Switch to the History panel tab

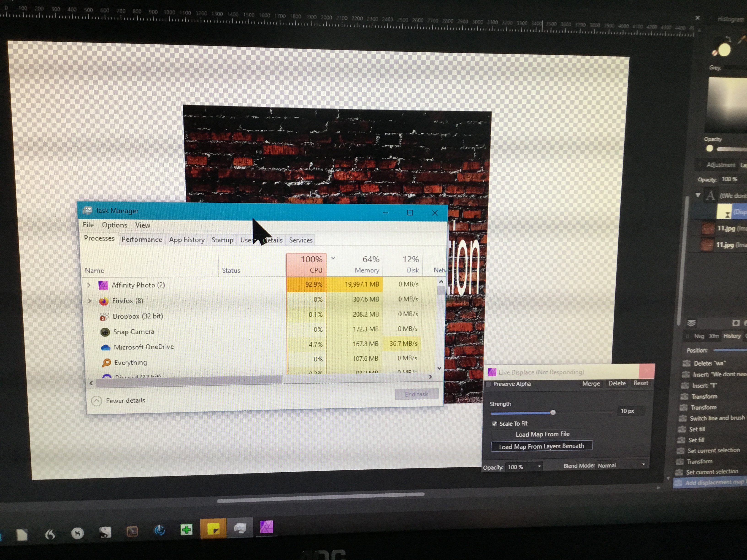[x=732, y=336]
